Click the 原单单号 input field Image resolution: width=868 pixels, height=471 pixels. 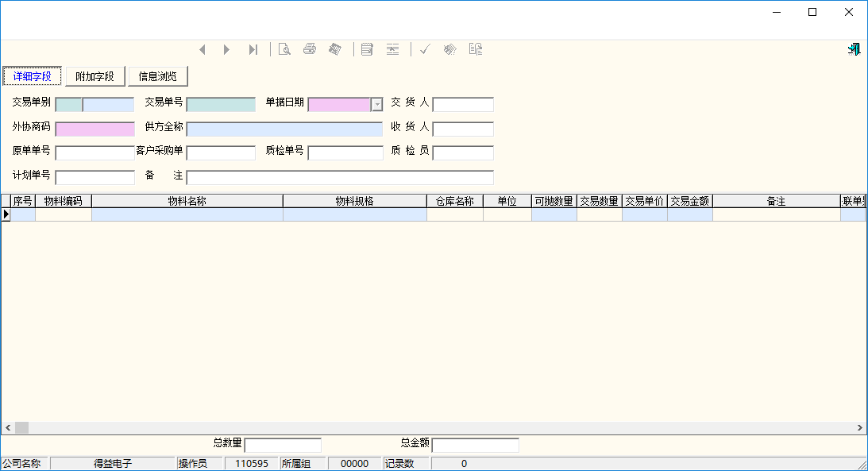95,152
